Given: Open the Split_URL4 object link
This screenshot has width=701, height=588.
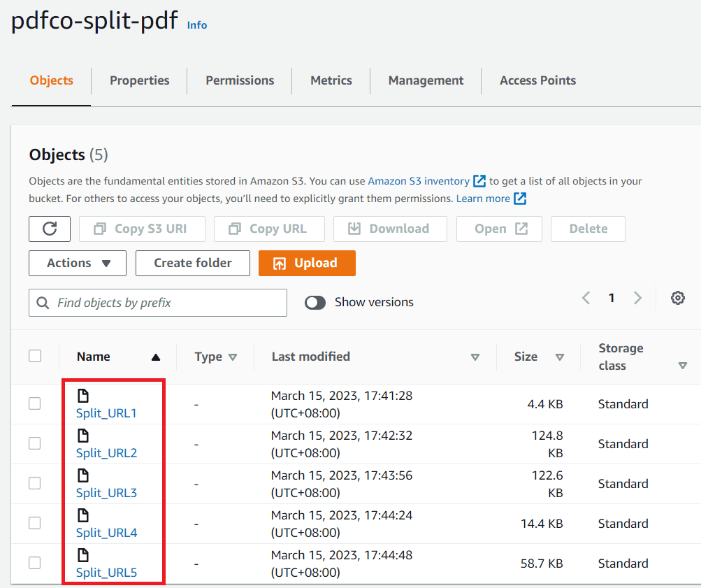Looking at the screenshot, I should 106,532.
